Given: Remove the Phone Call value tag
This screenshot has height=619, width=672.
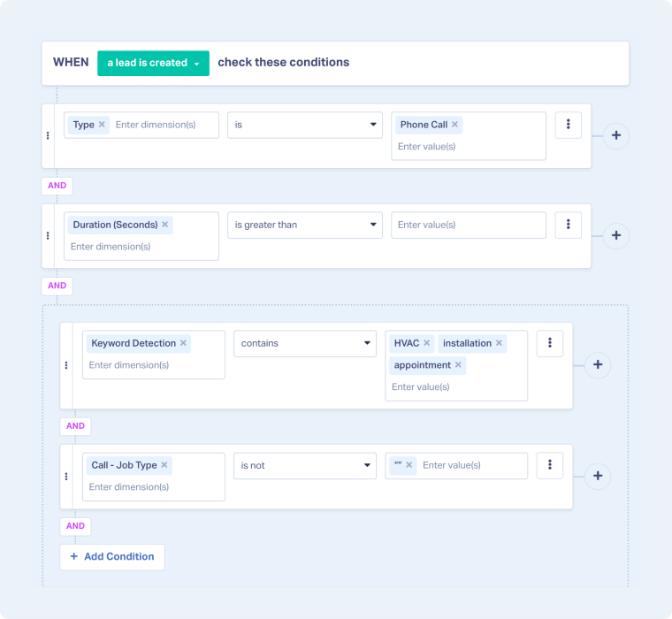Looking at the screenshot, I should pyautogui.click(x=454, y=125).
